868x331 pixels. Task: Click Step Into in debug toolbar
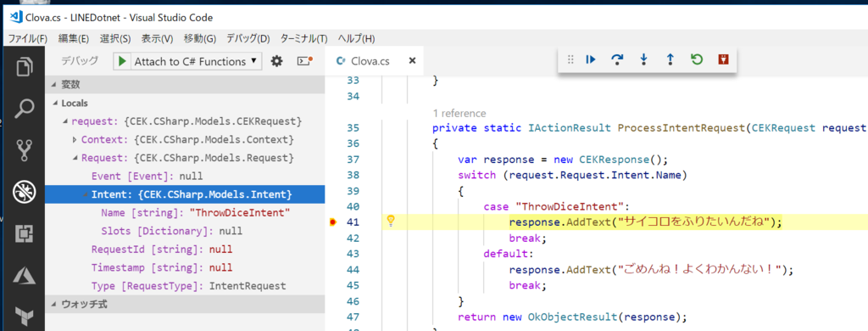click(x=643, y=59)
